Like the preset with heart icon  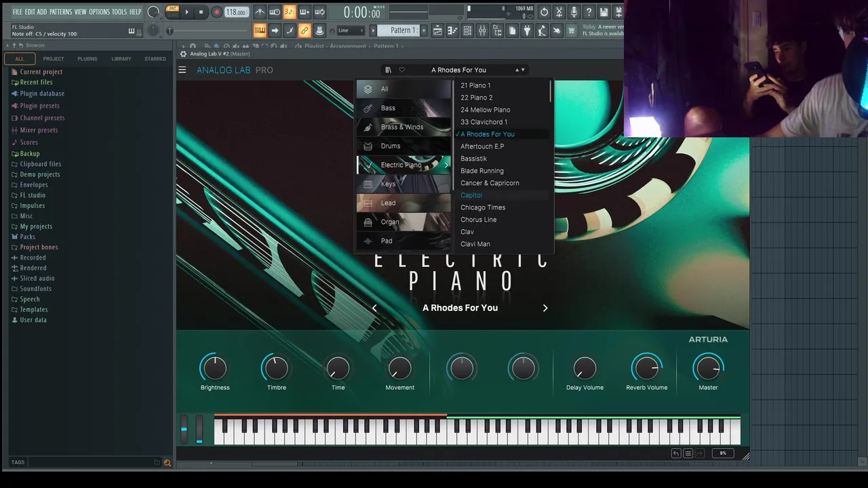(x=401, y=70)
